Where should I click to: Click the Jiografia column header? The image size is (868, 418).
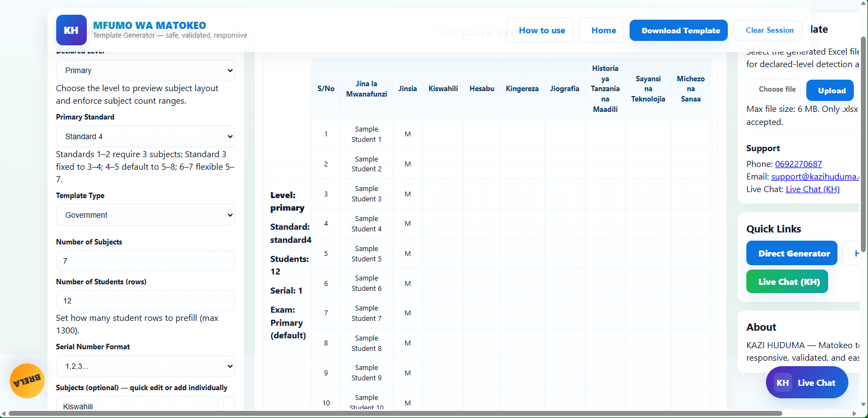pyautogui.click(x=565, y=89)
